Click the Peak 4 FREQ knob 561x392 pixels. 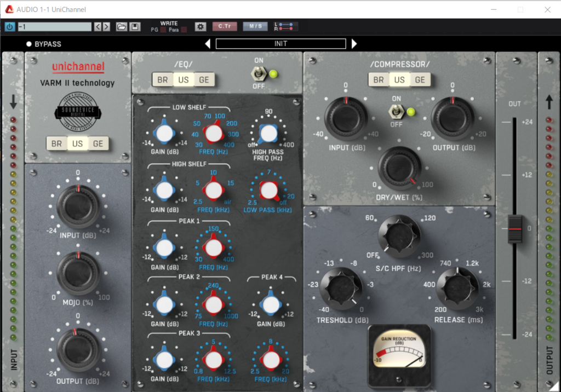coord(271,360)
